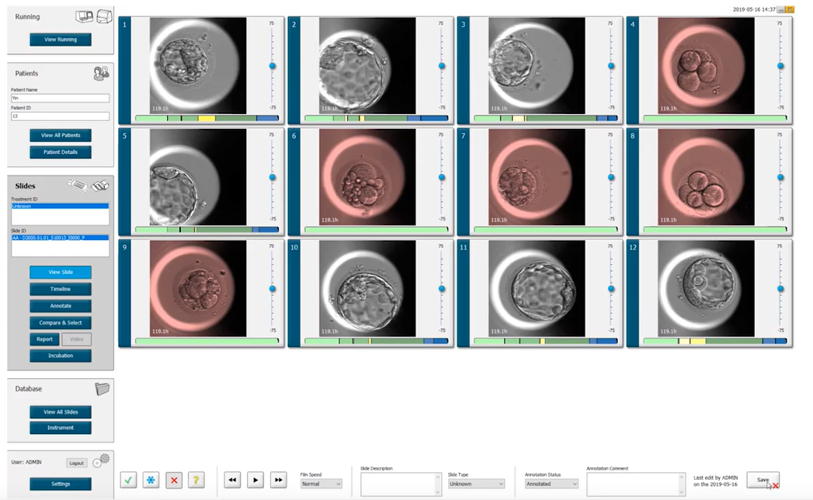Click the View All Patients button
The image size is (813, 500).
click(60, 135)
